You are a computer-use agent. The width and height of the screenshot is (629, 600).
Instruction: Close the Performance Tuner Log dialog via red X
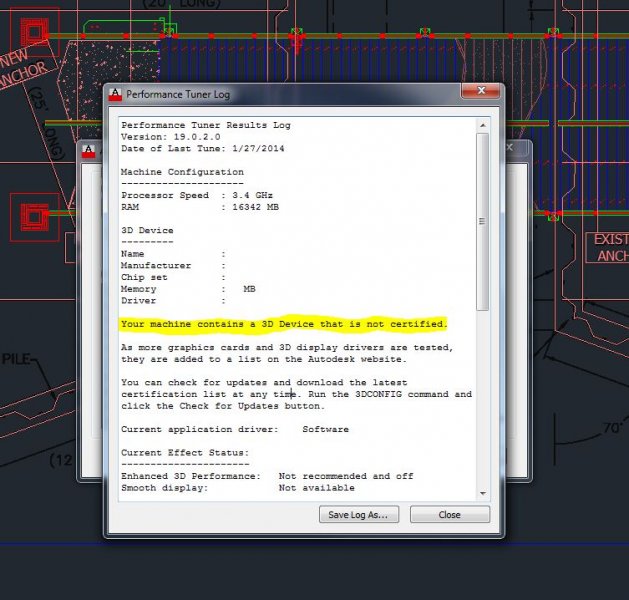[481, 91]
